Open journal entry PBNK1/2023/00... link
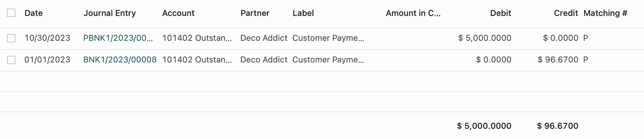 pyautogui.click(x=118, y=38)
